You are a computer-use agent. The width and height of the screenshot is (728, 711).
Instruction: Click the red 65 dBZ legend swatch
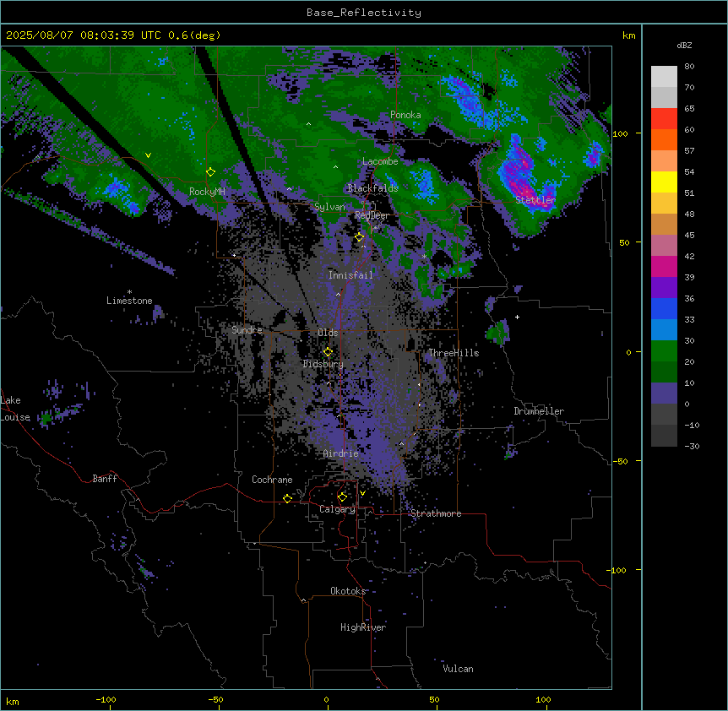click(664, 118)
